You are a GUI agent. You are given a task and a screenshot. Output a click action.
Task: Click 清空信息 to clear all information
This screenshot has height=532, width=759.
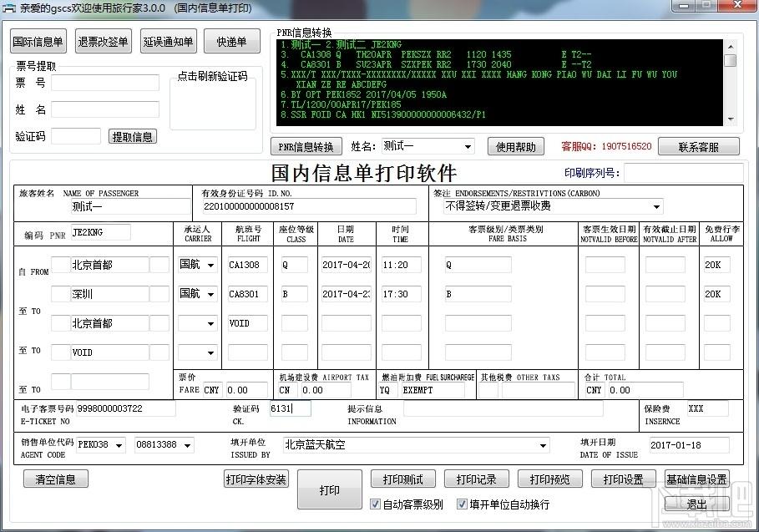click(x=55, y=479)
